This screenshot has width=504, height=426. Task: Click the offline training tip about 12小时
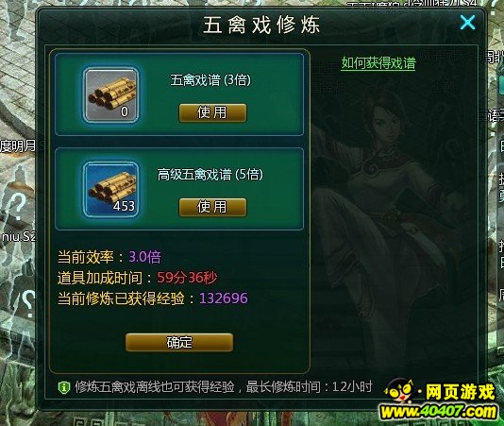(224, 387)
